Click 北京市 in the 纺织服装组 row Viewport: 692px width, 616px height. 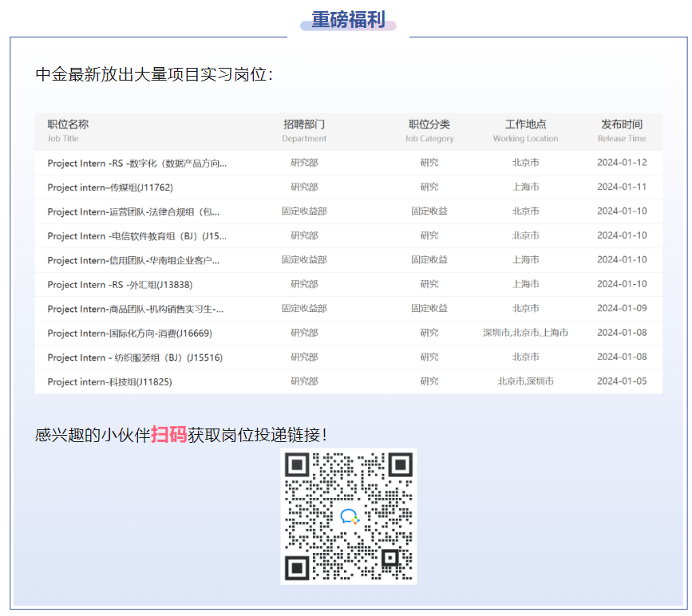526,357
